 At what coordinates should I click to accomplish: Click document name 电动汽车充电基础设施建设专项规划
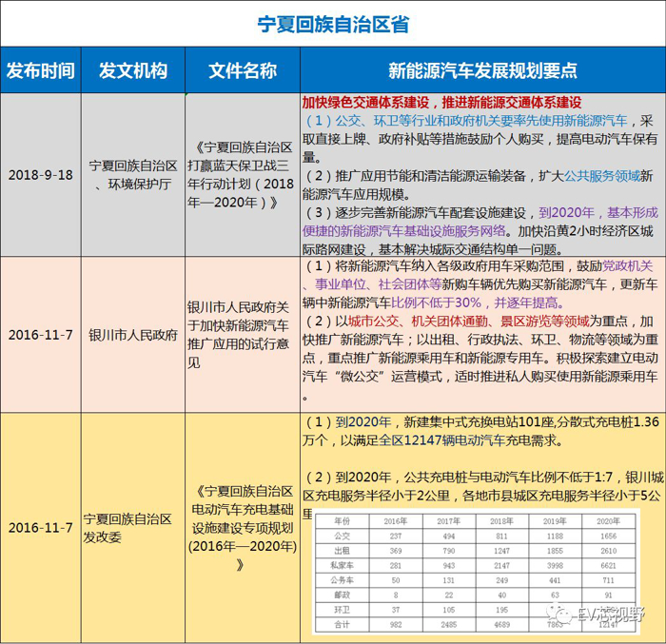click(243, 528)
